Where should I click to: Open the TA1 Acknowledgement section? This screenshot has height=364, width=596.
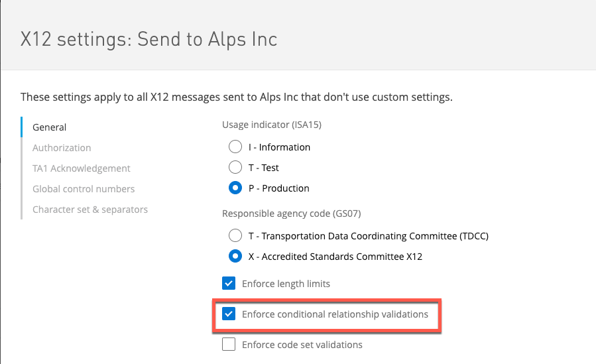[82, 168]
